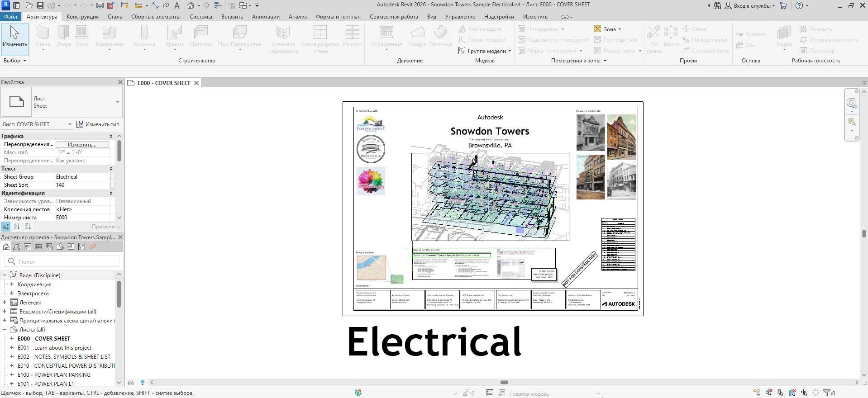This screenshot has height=398, width=868.
Task: Click the 'Изменить тип' edit type button
Action: [x=98, y=124]
